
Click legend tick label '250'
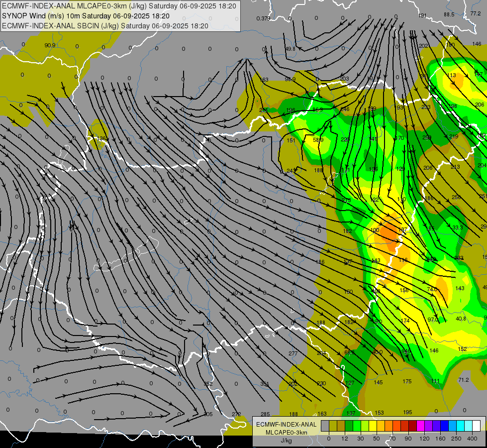click(456, 439)
